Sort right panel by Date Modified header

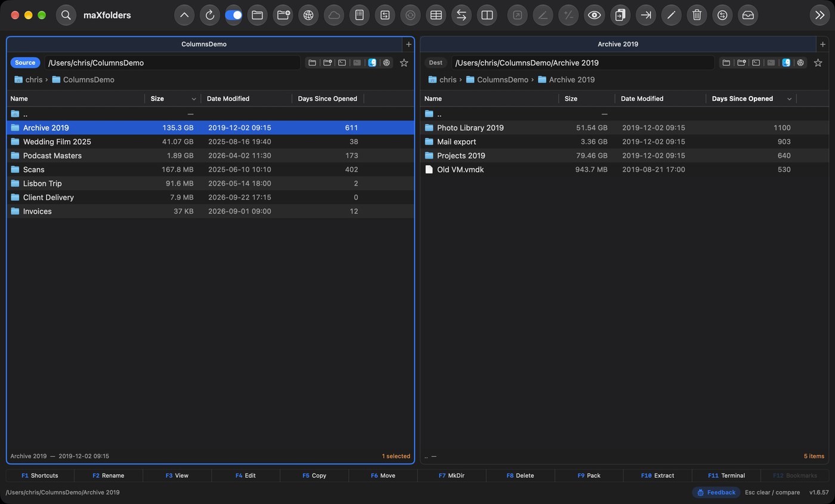(660, 98)
